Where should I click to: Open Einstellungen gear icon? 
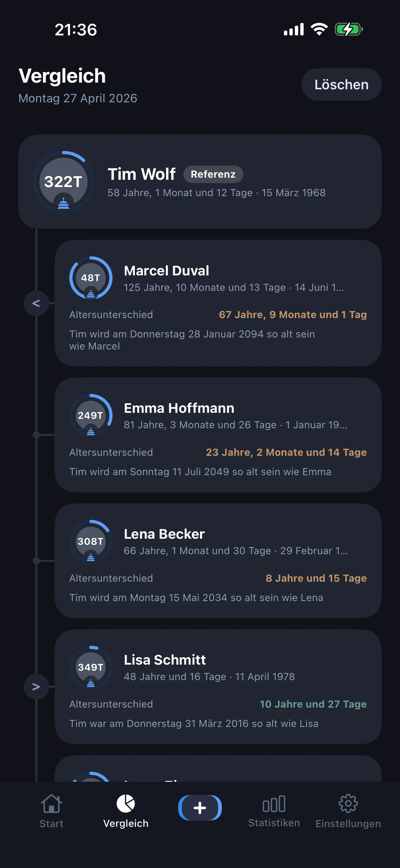(x=348, y=804)
